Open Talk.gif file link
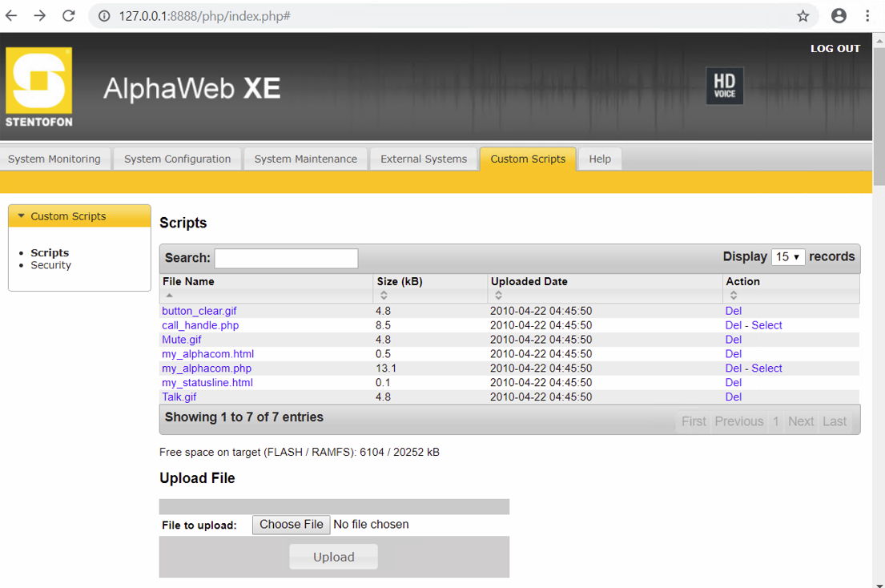The image size is (885, 588). pyautogui.click(x=179, y=397)
